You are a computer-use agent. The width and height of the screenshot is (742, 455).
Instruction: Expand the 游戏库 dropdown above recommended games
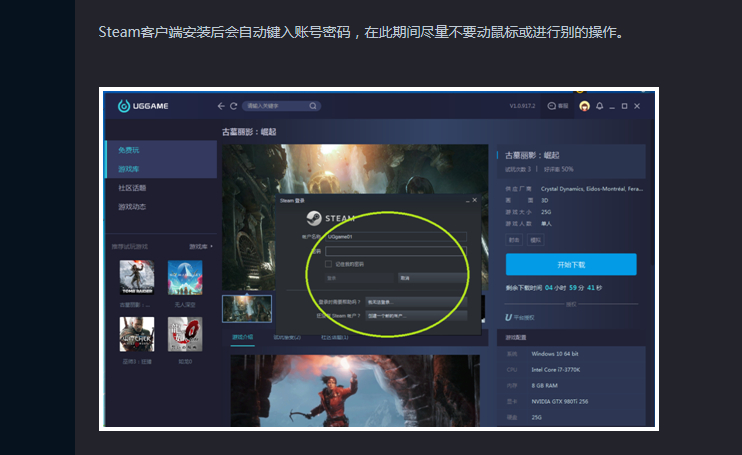[201, 246]
